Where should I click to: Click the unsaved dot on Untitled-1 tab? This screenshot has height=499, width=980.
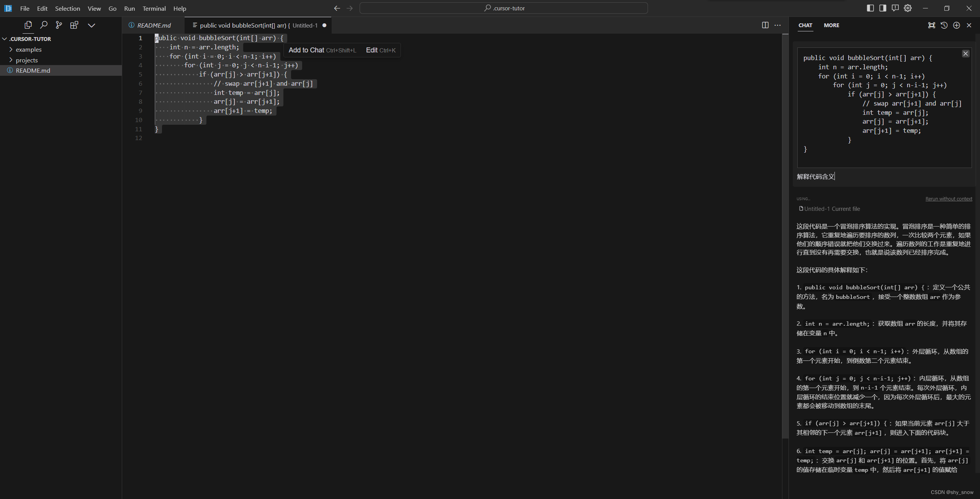point(324,25)
